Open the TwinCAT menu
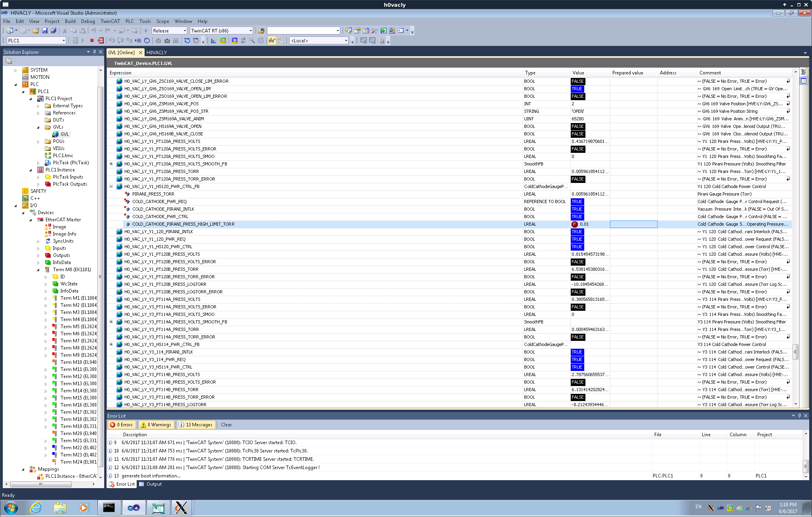812x517 pixels. pyautogui.click(x=110, y=21)
